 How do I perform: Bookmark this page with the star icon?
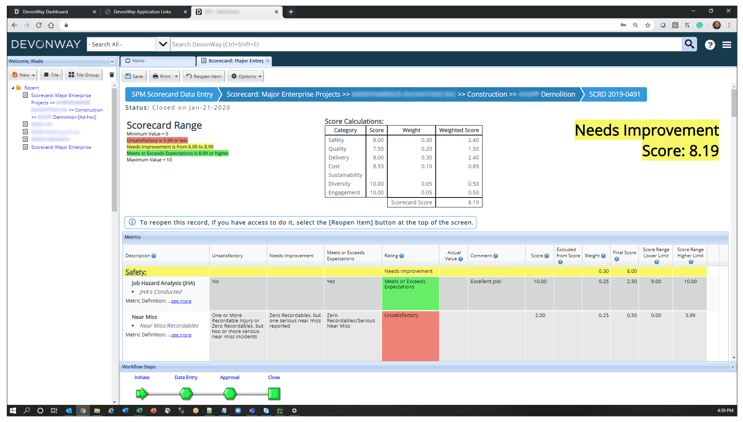click(647, 25)
